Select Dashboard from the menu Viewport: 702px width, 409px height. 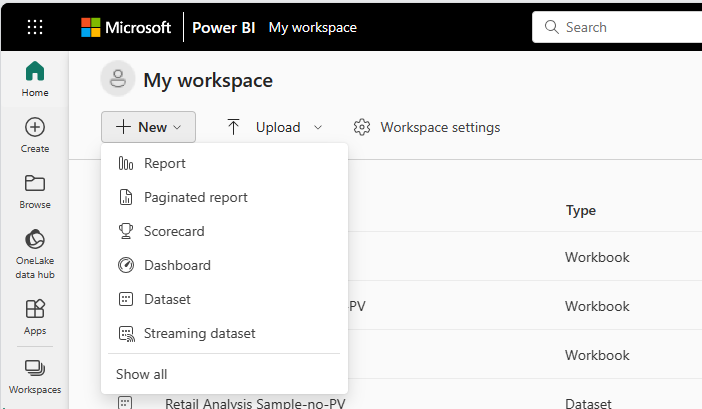[177, 265]
